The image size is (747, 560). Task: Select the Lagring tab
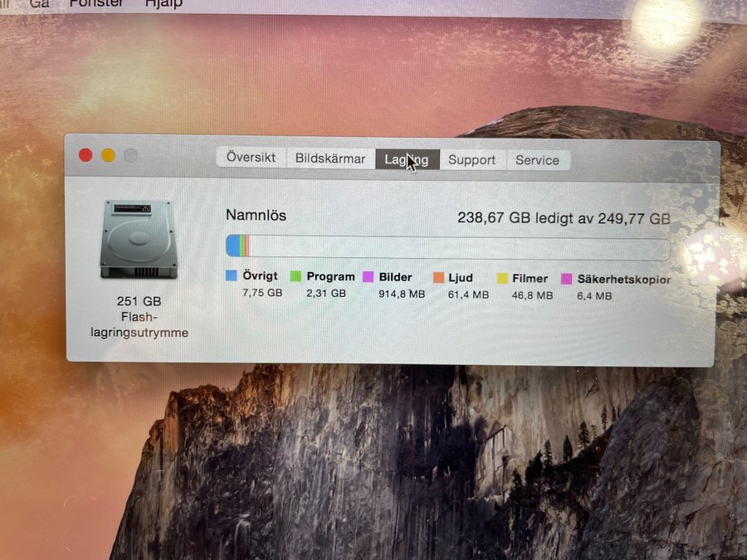(407, 159)
